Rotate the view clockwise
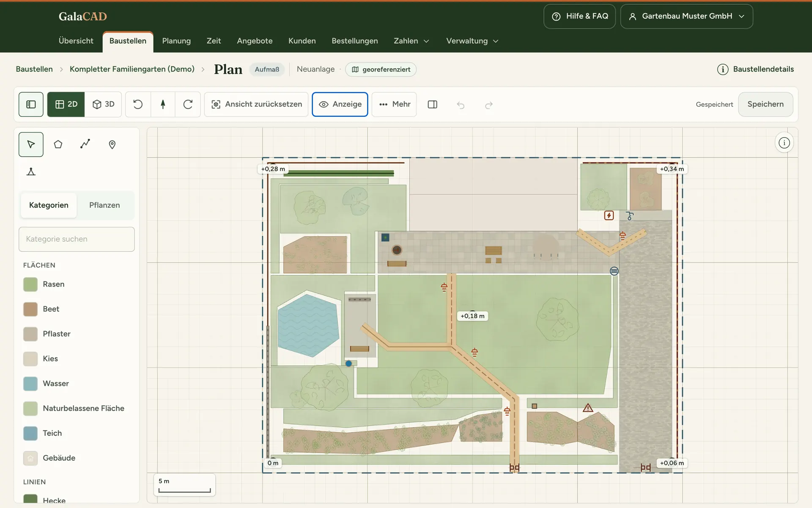 point(188,104)
